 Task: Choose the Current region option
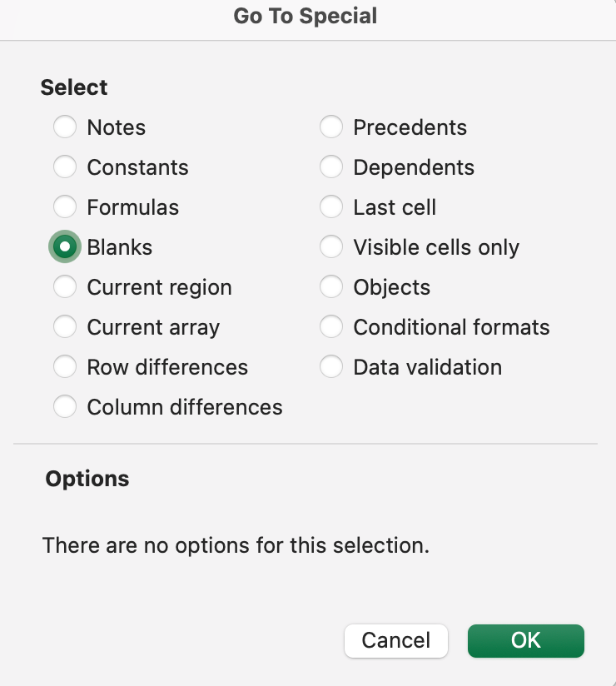coord(65,287)
